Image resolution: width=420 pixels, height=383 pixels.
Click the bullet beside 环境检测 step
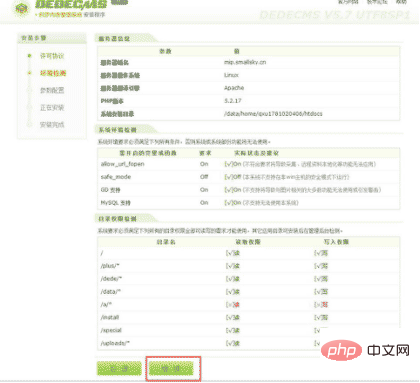pos(30,73)
